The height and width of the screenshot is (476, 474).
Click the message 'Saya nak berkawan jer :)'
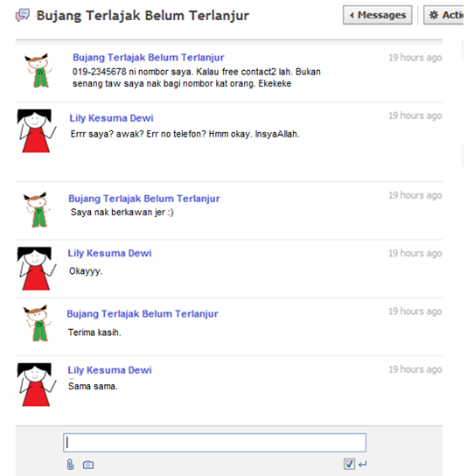pyautogui.click(x=122, y=213)
